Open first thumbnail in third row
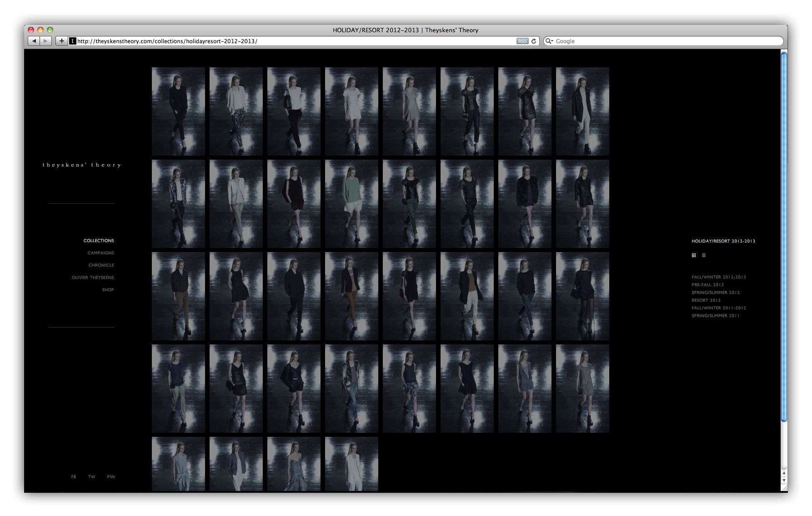The width and height of the screenshot is (812, 516). [x=178, y=296]
